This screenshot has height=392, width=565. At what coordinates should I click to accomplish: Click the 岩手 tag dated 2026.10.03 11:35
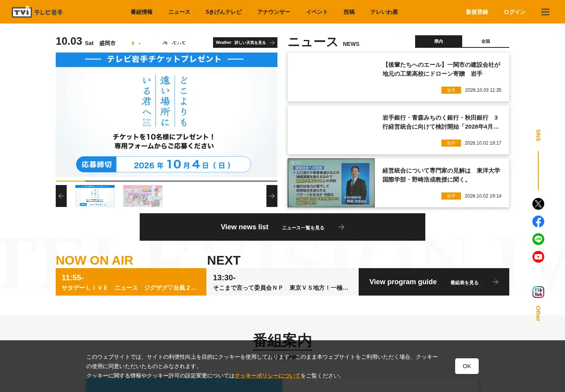(451, 90)
